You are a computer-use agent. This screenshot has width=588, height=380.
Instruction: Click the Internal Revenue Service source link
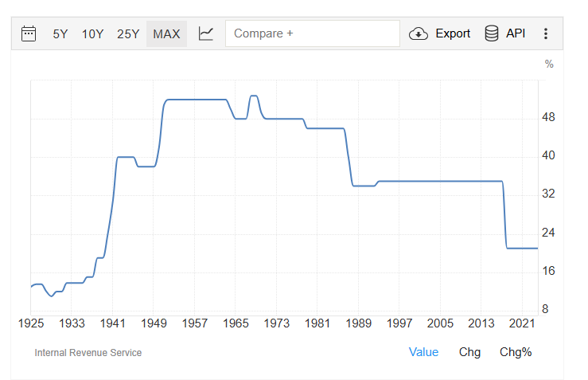coord(88,352)
